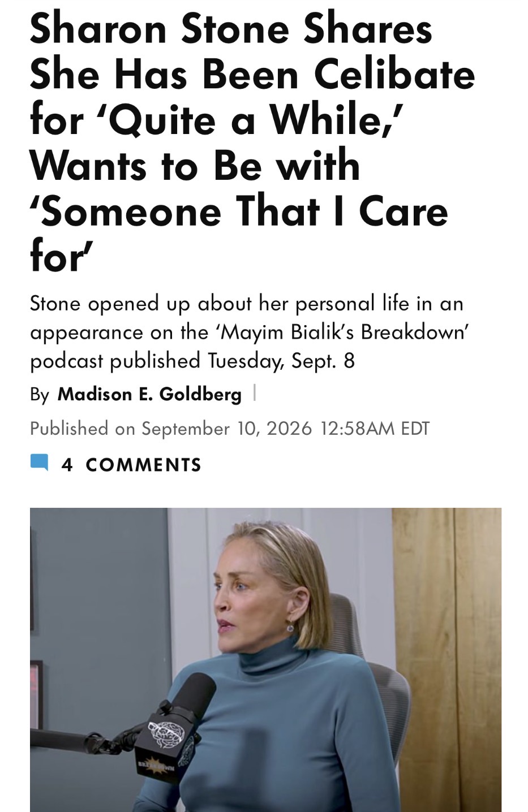
Task: Click the article headline about being celibate
Action: (252, 142)
